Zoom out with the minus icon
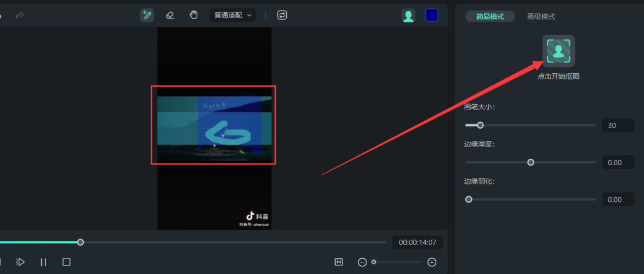Screen dimensions: 644x274 [362, 262]
